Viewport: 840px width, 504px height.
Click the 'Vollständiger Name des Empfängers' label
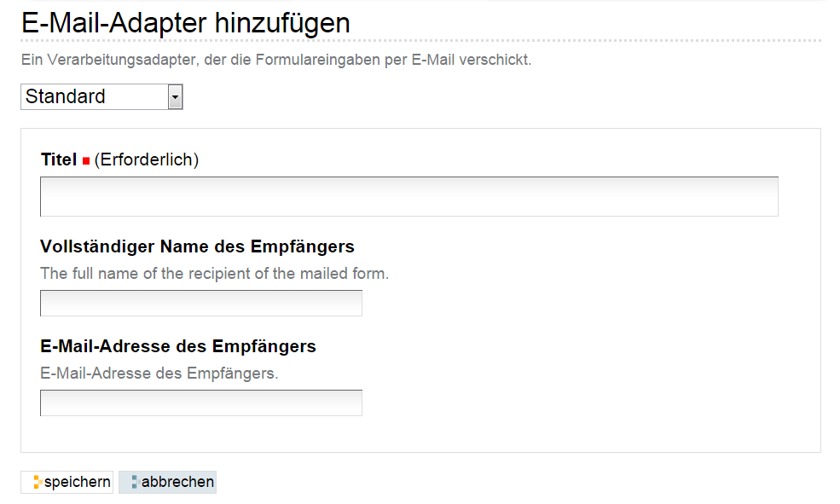197,246
